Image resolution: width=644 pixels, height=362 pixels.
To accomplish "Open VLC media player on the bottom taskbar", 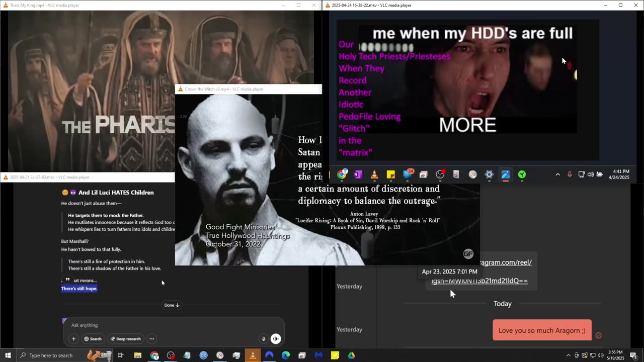I will pos(253,355).
